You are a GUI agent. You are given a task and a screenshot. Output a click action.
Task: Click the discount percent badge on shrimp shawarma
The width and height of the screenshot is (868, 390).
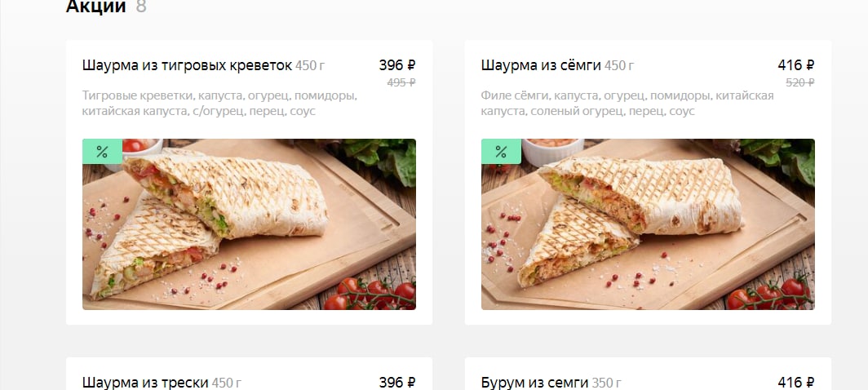[x=102, y=151]
